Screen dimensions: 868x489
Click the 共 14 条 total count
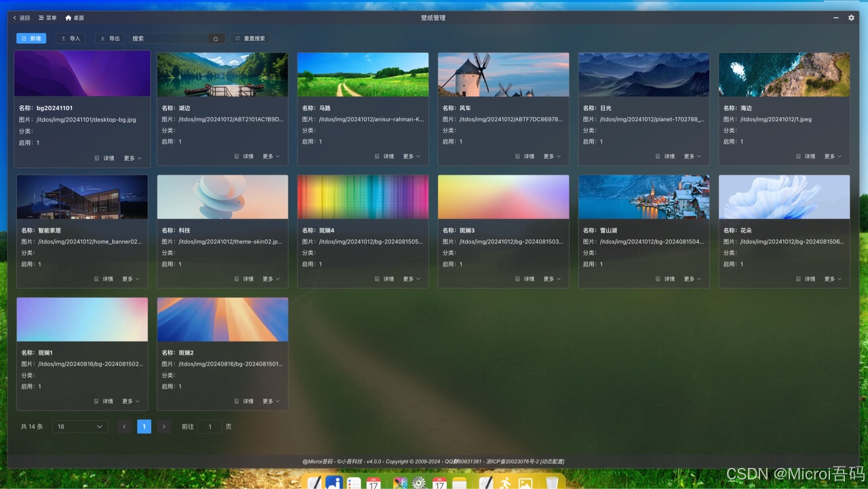coord(32,427)
